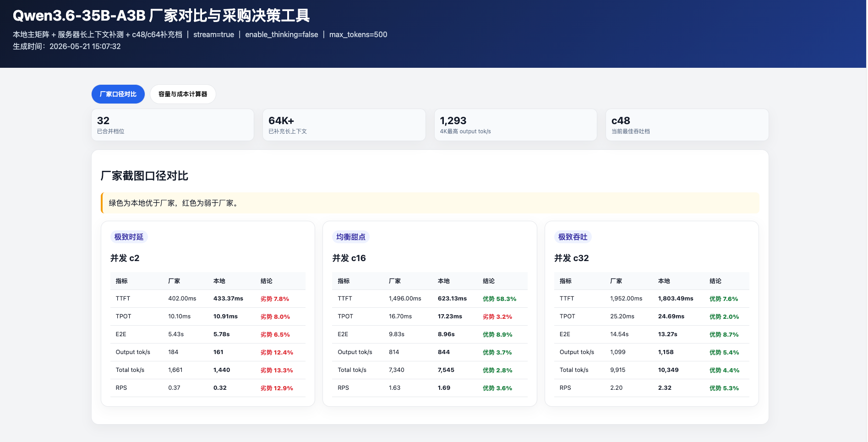Select 优势 3.7% in c16 Output tok/s row
The image size is (868, 442).
pos(497,352)
